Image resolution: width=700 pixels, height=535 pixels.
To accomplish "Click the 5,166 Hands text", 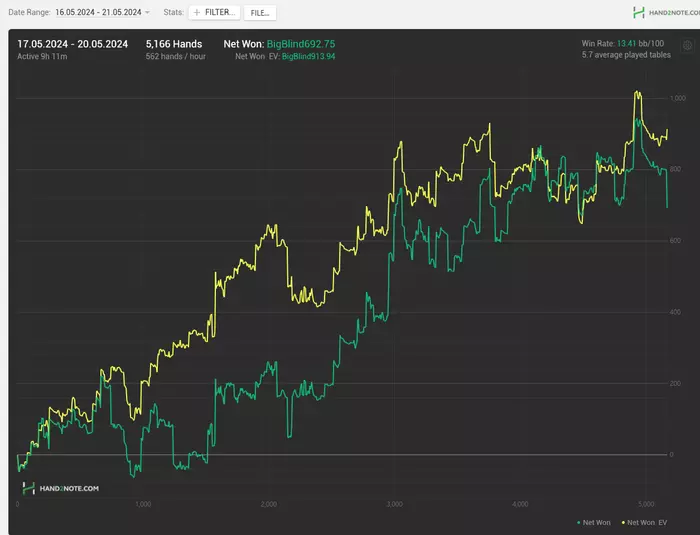I will [x=174, y=44].
